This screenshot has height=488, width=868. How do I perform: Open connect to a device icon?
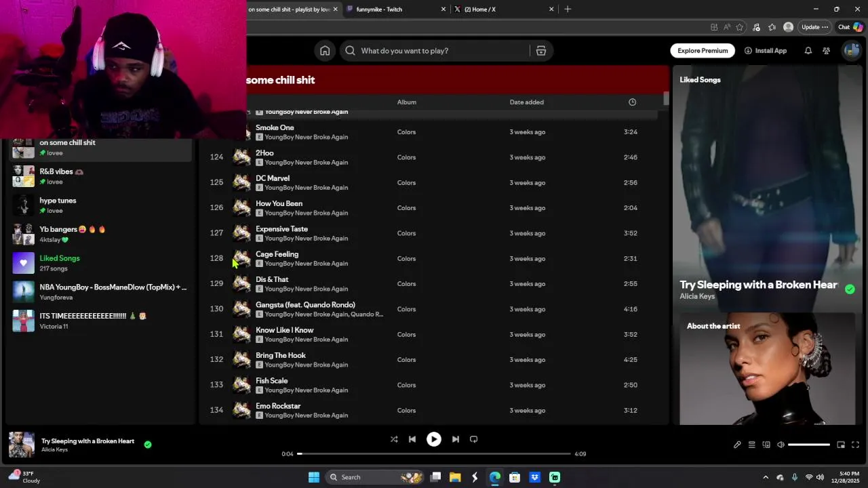(766, 445)
